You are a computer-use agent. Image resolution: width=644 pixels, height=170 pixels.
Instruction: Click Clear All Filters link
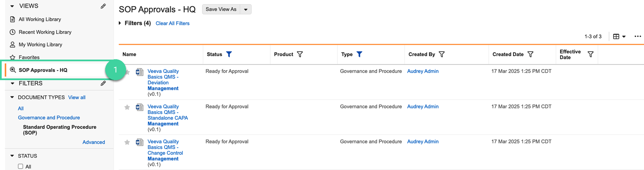point(172,23)
